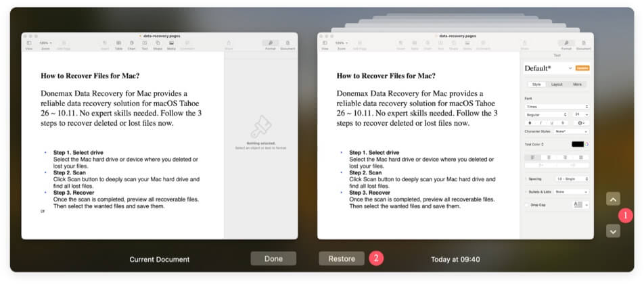Screen dimensions: 644x284
Task: Open Zoom percentage menu in restored version window
Action: pos(342,43)
